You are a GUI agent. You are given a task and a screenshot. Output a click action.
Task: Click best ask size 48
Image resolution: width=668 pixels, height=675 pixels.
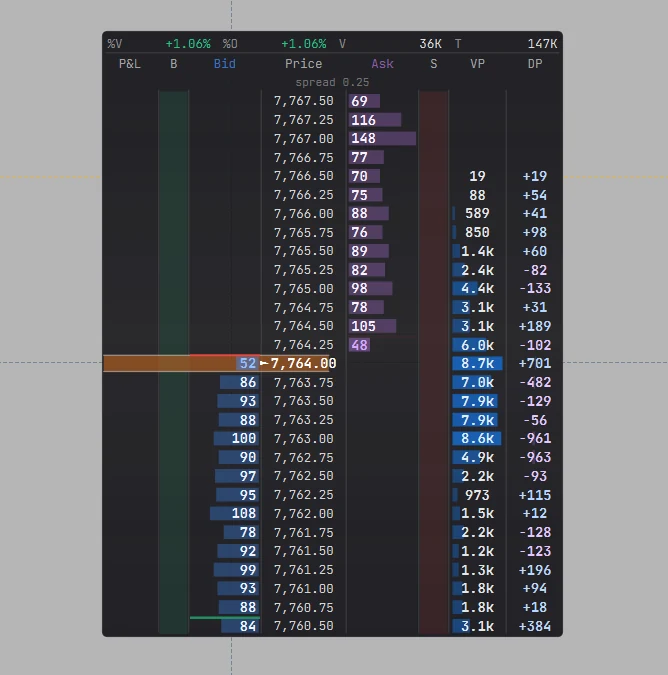[x=359, y=345]
